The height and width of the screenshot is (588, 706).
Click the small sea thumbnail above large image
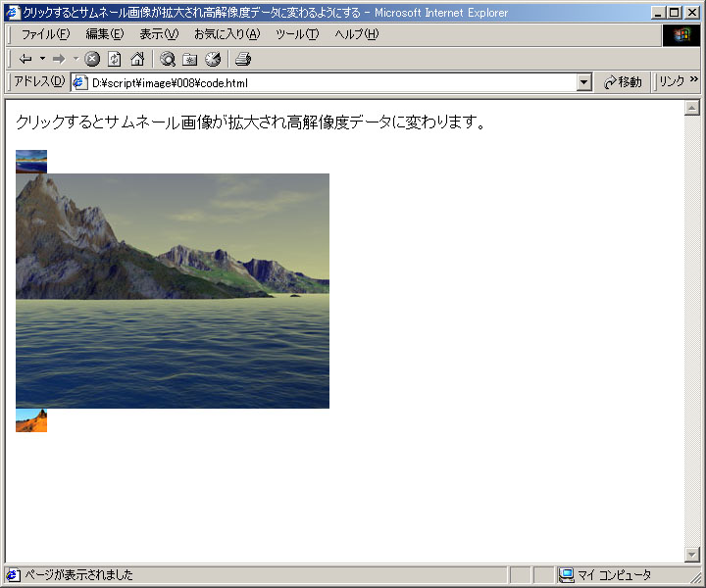tap(31, 162)
